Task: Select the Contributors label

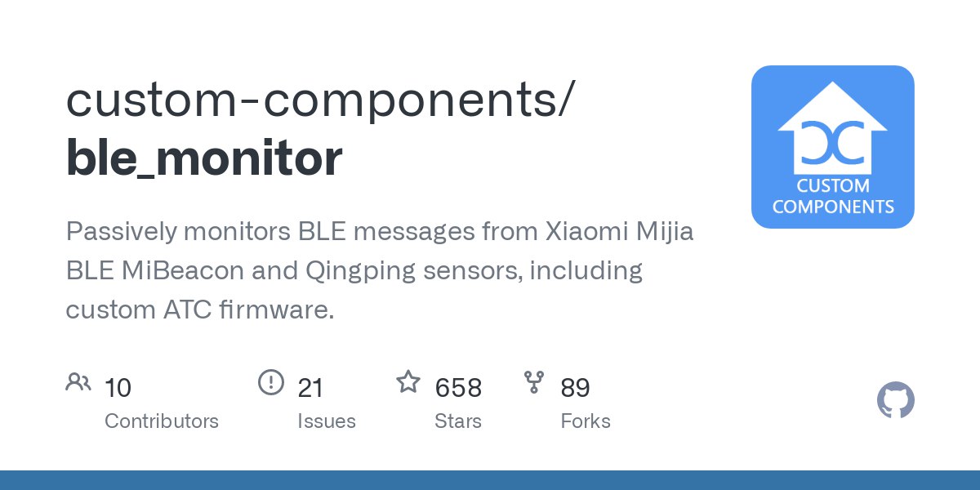Action: [162, 421]
